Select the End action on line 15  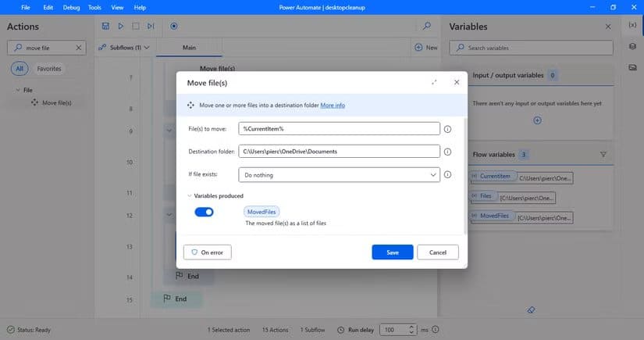pyautogui.click(x=176, y=299)
